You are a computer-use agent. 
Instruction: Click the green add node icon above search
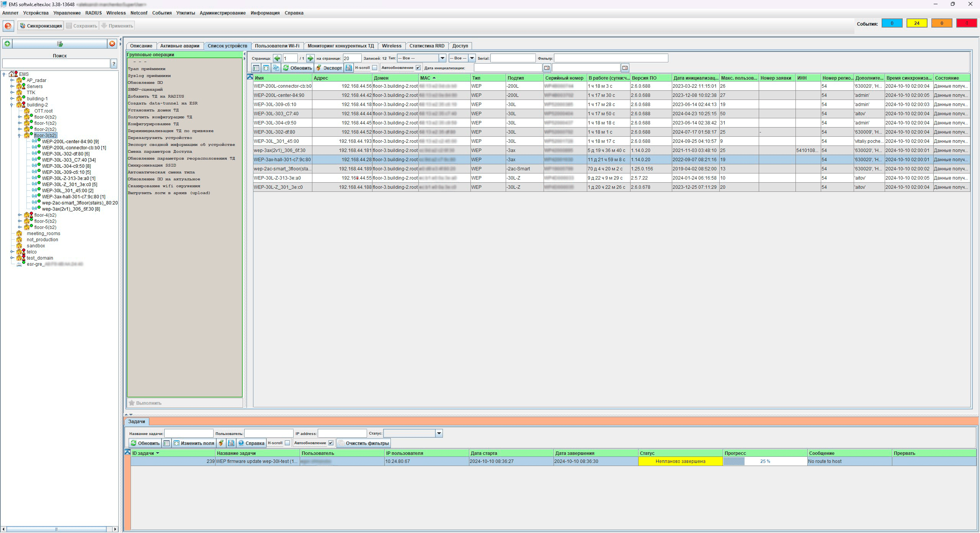7,44
